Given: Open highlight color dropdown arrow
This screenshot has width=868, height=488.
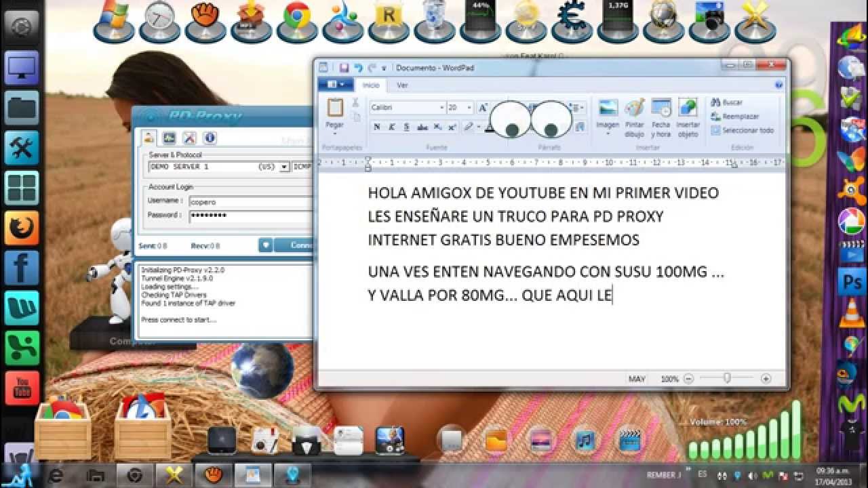Looking at the screenshot, I should 478,127.
